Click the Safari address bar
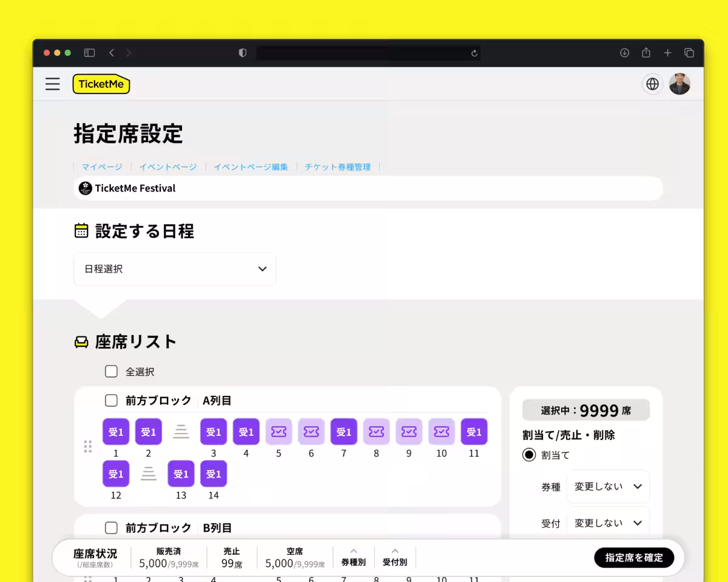Image resolution: width=728 pixels, height=582 pixels. [x=368, y=53]
